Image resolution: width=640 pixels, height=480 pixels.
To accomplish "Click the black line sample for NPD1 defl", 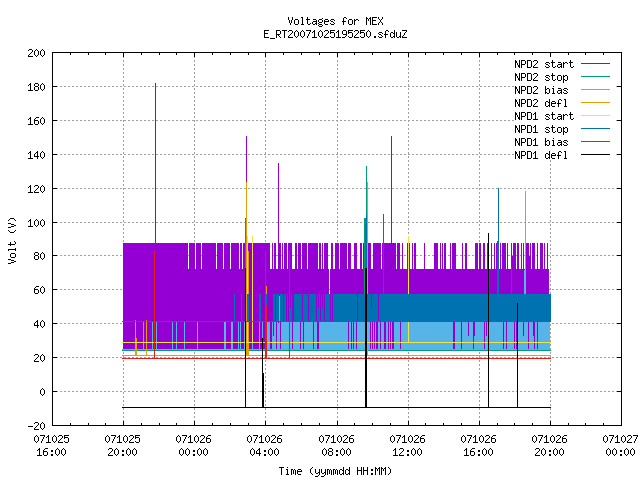I will pos(595,155).
